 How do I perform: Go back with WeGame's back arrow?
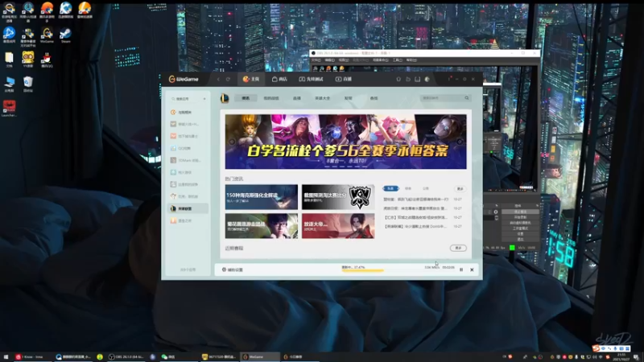coord(218,79)
